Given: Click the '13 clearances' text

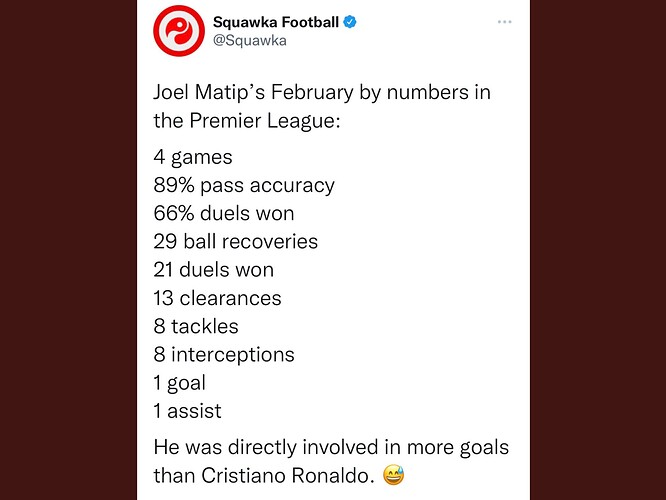Looking at the screenshot, I should point(217,298).
